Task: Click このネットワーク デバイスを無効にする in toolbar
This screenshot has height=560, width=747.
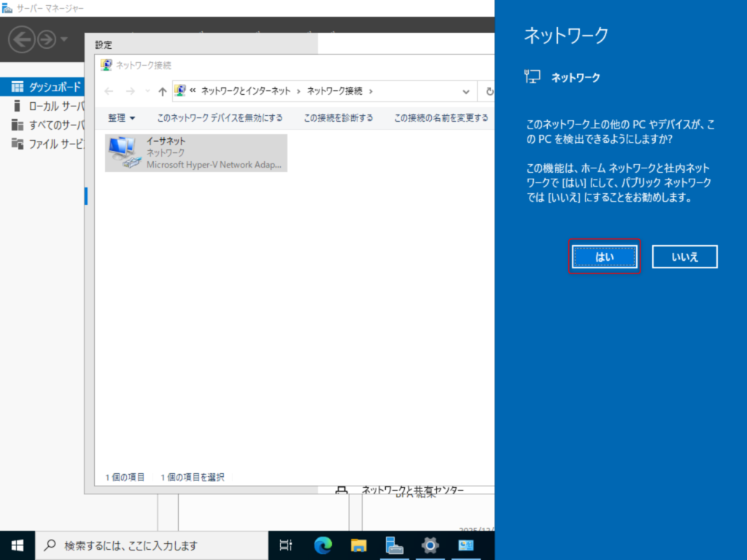Action: pos(220,117)
